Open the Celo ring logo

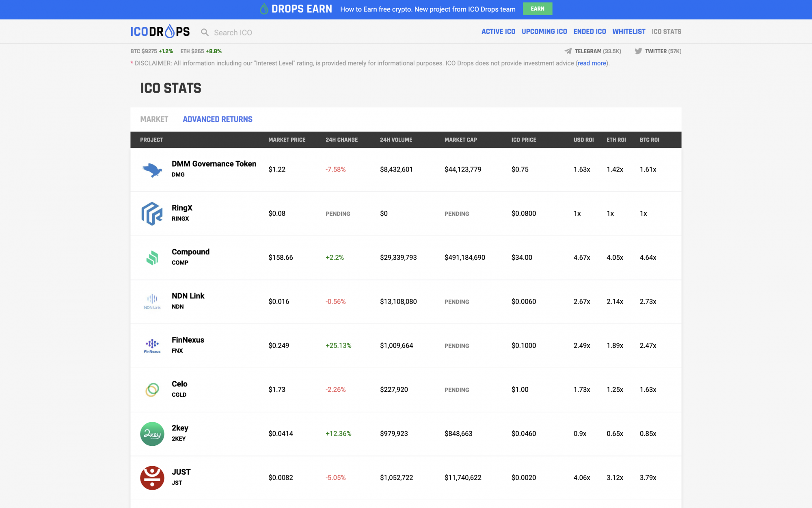(x=152, y=390)
